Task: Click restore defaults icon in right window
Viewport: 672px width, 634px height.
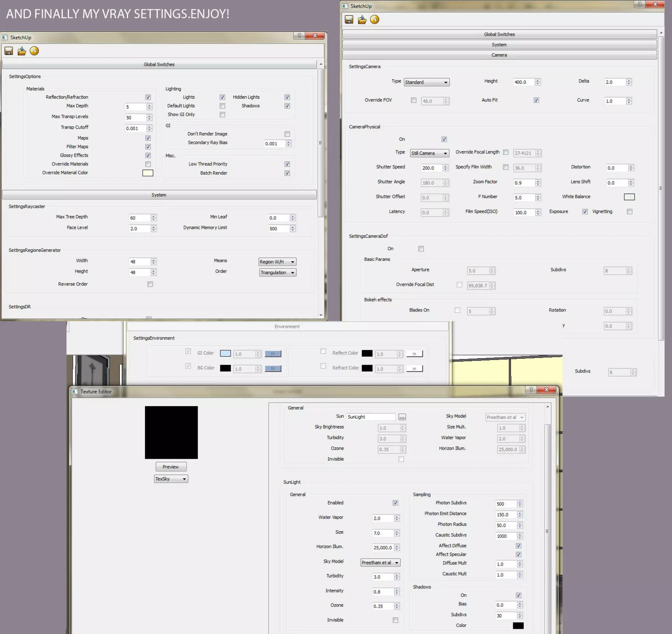Action: tap(374, 20)
